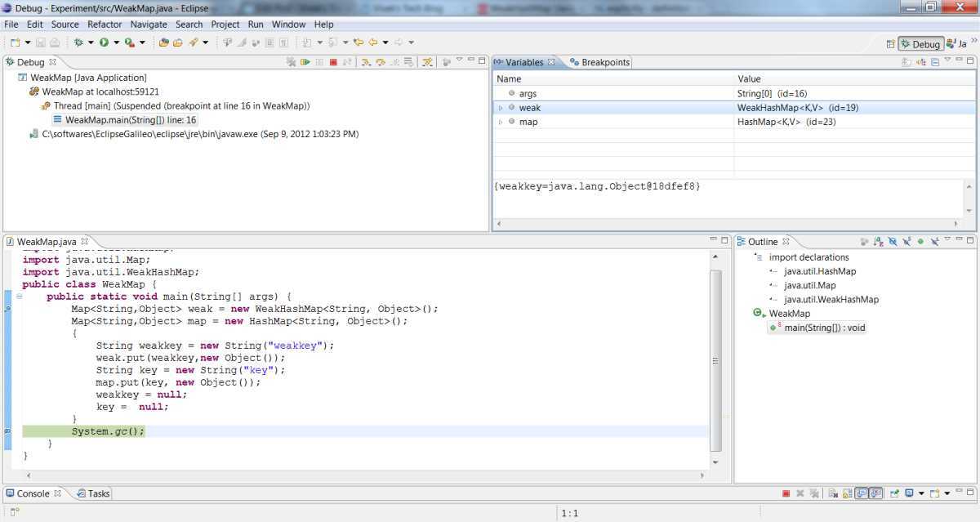The image size is (980, 522).
Task: Close the WeakMap.java editor tab
Action: [85, 242]
